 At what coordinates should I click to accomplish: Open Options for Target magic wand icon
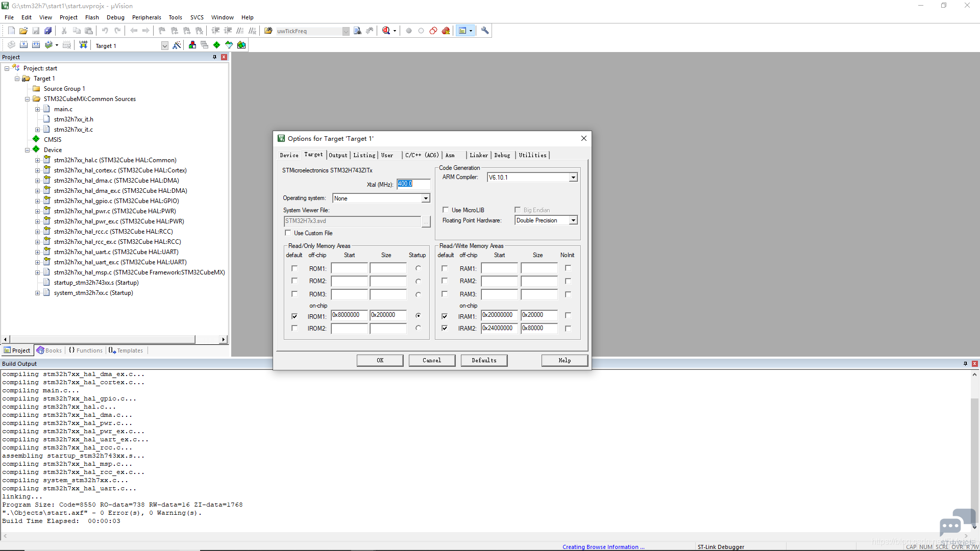pyautogui.click(x=177, y=45)
